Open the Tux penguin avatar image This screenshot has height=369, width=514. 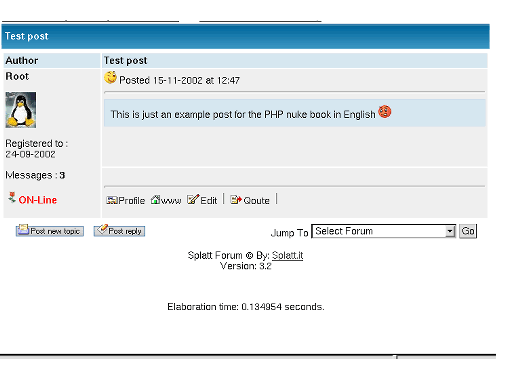tap(21, 110)
